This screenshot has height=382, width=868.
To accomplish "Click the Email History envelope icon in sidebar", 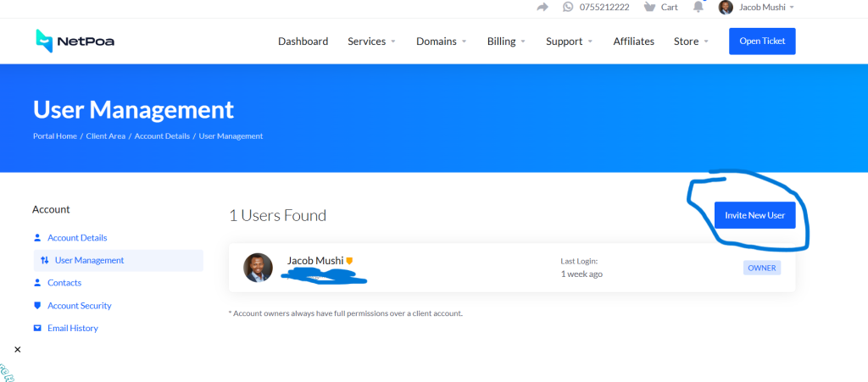I will (37, 328).
